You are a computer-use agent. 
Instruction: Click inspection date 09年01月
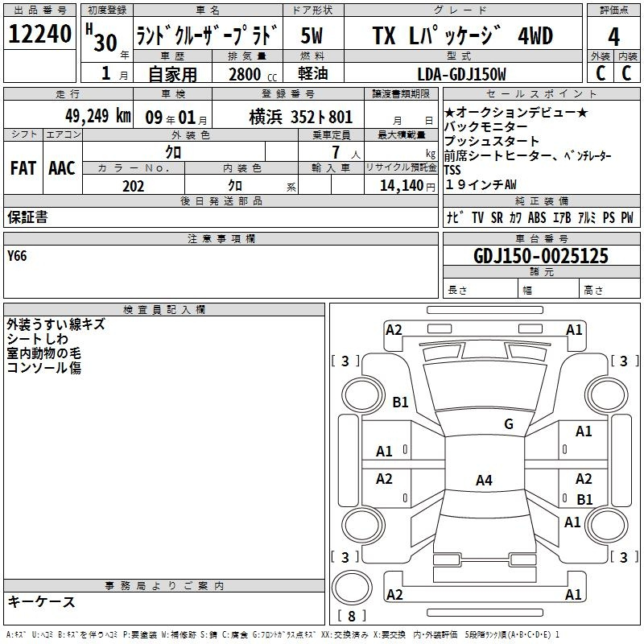point(175,118)
